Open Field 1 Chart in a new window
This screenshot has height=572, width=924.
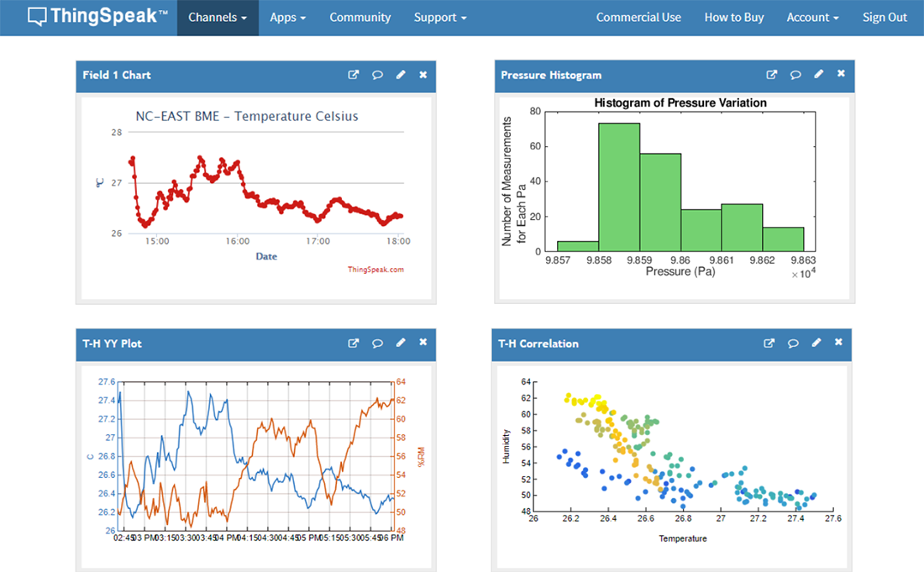[x=354, y=75]
